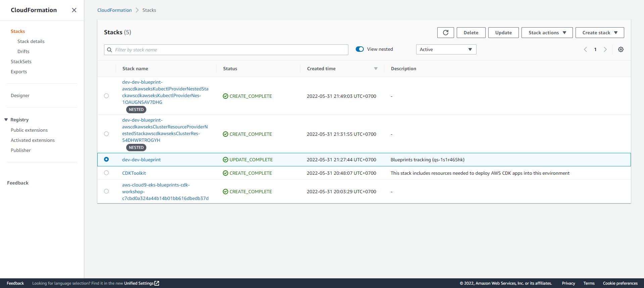
Task: Open the dev-dev-blueprint stack link
Action: click(141, 160)
